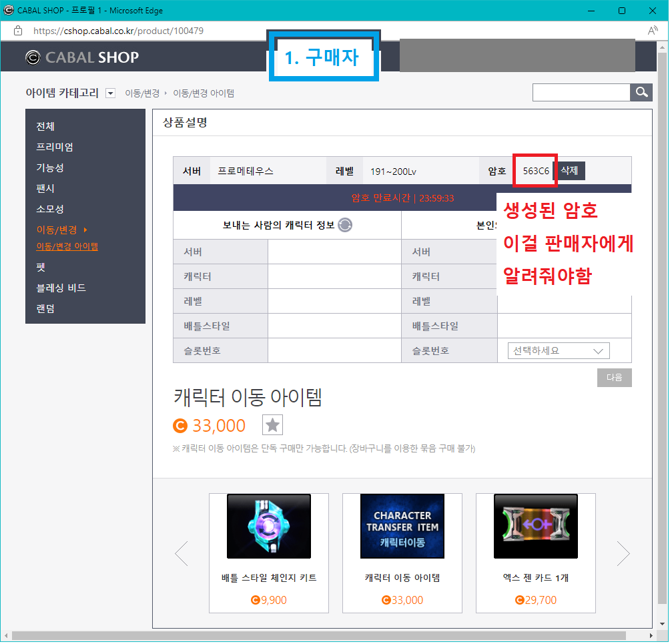Click the CABAL SHOP logo
672x644 pixels.
coord(82,57)
